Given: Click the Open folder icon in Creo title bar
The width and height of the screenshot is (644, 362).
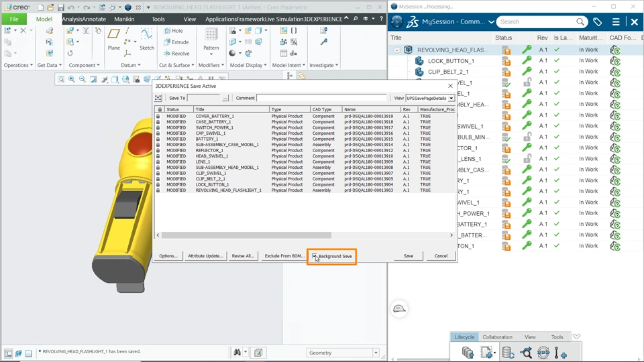Looking at the screenshot, I should tap(50, 7).
